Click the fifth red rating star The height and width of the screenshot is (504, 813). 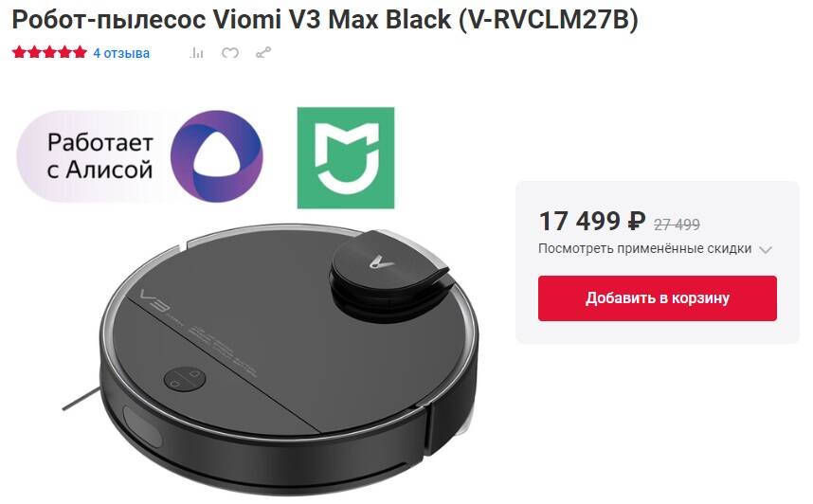pos(80,52)
